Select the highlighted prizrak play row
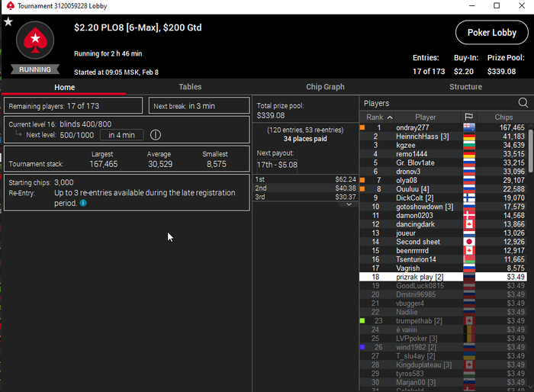Image resolution: width=534 pixels, height=392 pixels. coord(442,277)
